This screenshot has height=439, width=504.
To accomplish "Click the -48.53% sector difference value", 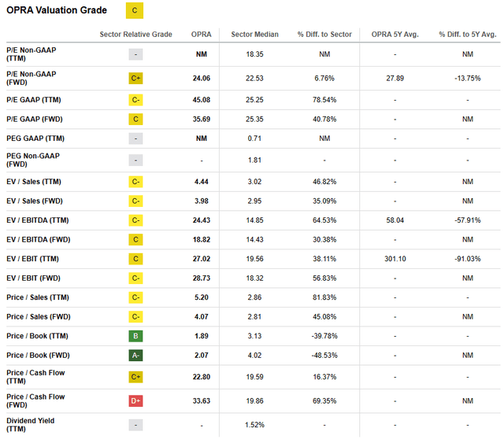I will (x=324, y=355).
